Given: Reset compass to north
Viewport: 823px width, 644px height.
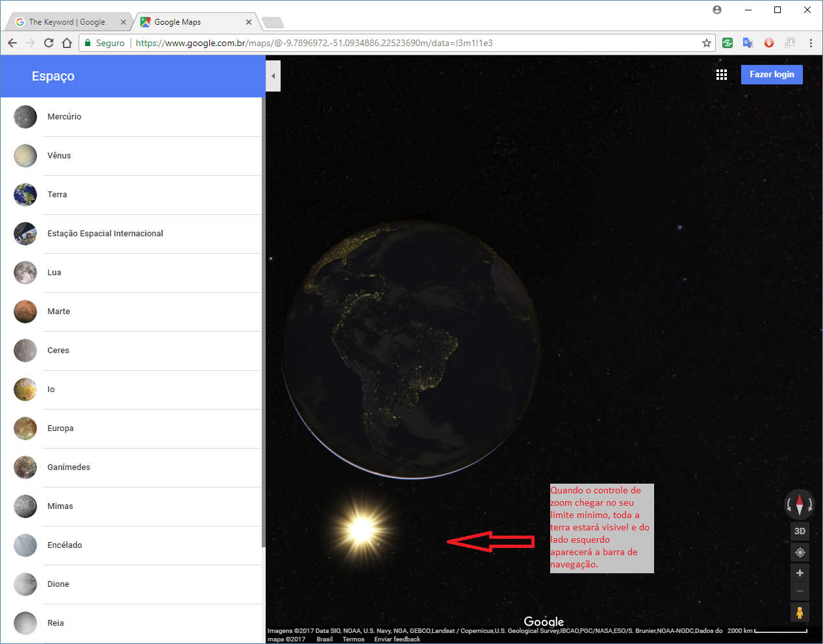Looking at the screenshot, I should tap(800, 504).
